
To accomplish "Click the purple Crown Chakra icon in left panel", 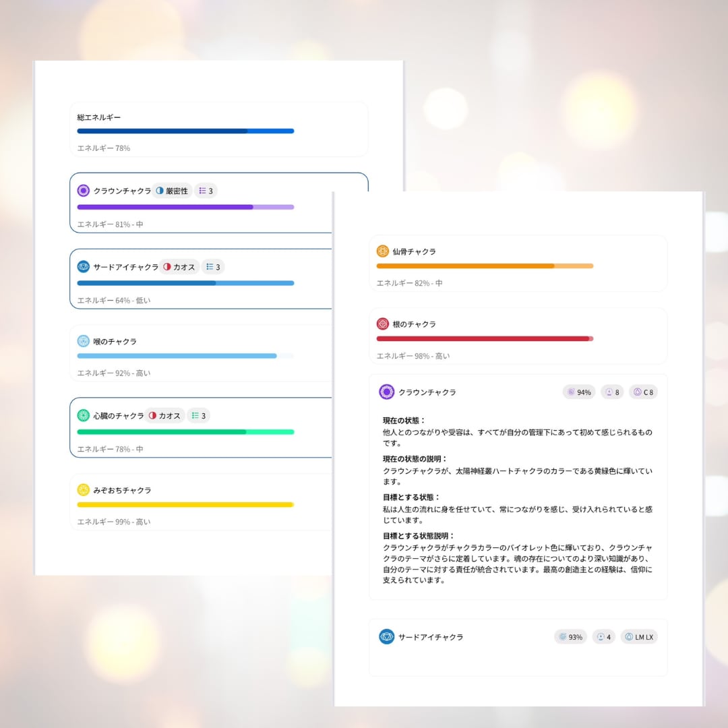I will (83, 190).
